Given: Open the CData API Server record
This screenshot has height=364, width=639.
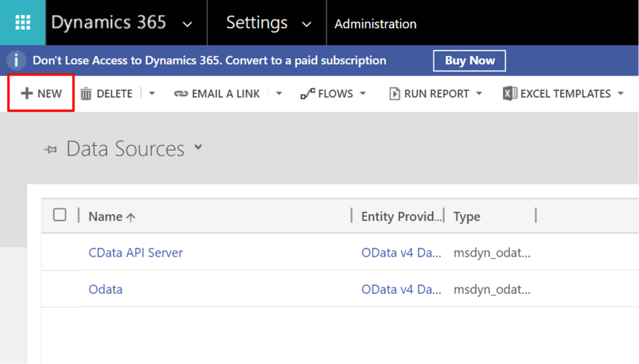Looking at the screenshot, I should click(x=135, y=253).
